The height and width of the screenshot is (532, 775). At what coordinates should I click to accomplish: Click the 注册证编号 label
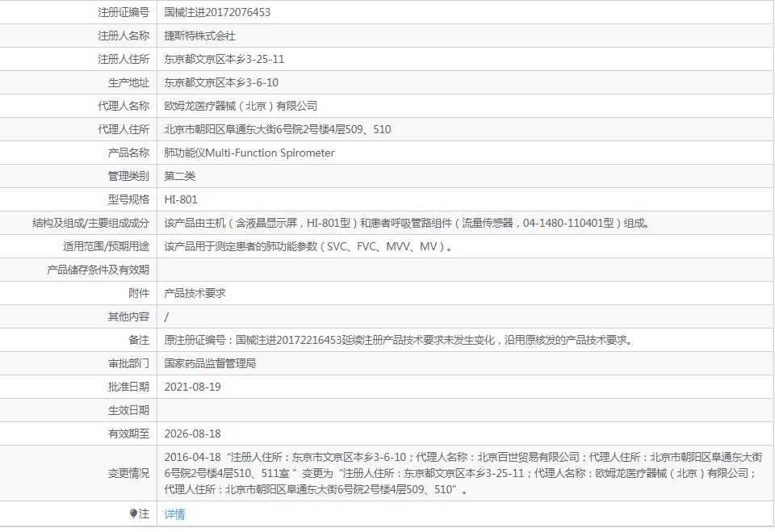tap(124, 12)
